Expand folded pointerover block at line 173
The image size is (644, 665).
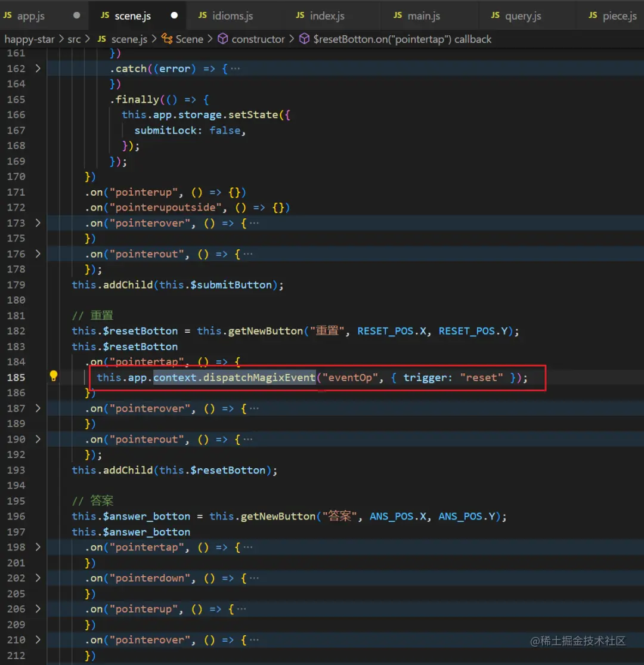point(38,222)
